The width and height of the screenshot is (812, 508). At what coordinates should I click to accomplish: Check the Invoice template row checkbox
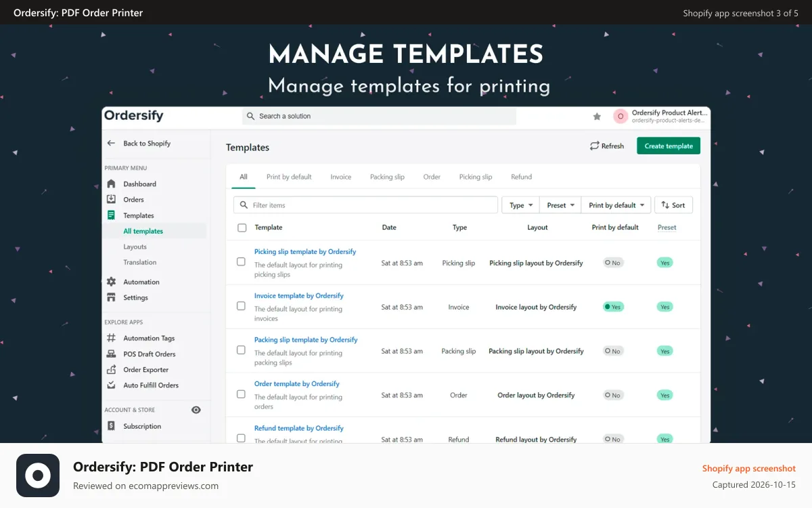241,306
